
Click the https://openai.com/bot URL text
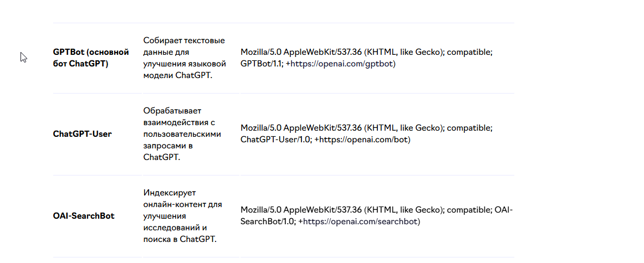pyautogui.click(x=364, y=140)
